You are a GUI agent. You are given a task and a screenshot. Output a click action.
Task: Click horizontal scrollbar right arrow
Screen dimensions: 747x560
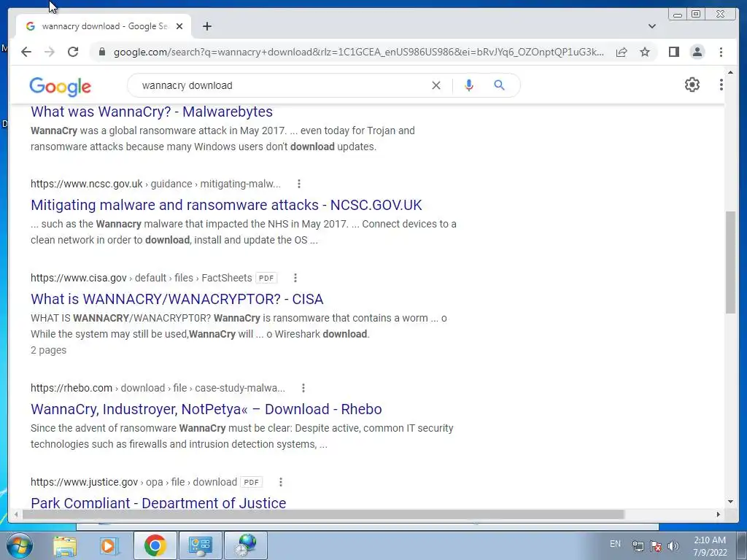(x=718, y=514)
